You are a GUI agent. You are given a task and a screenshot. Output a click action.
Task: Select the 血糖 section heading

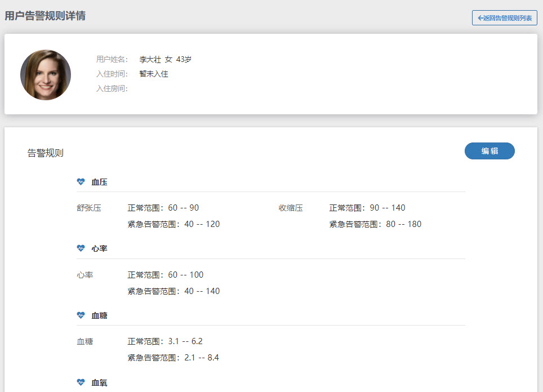tap(99, 316)
